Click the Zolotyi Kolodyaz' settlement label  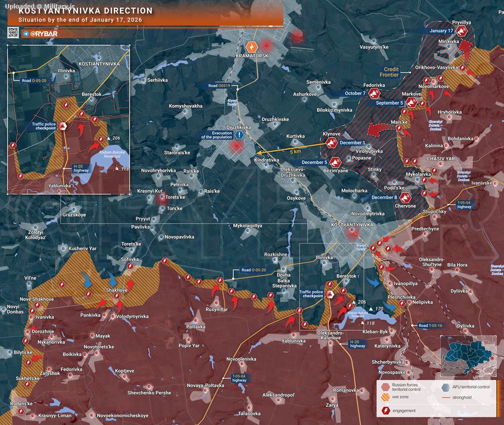36,234
